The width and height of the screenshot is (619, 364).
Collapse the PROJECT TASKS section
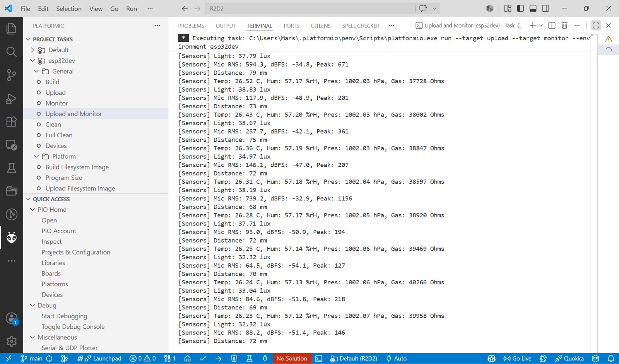click(28, 39)
